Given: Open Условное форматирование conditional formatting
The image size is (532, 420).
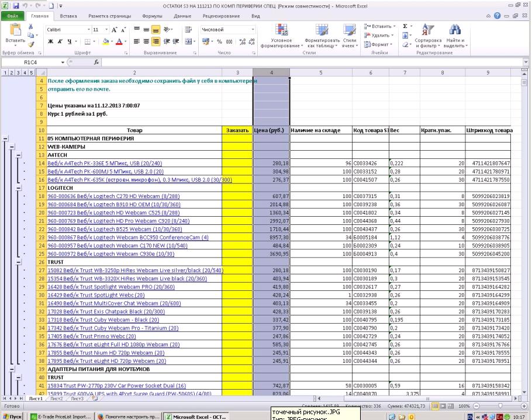Looking at the screenshot, I should point(281,36).
